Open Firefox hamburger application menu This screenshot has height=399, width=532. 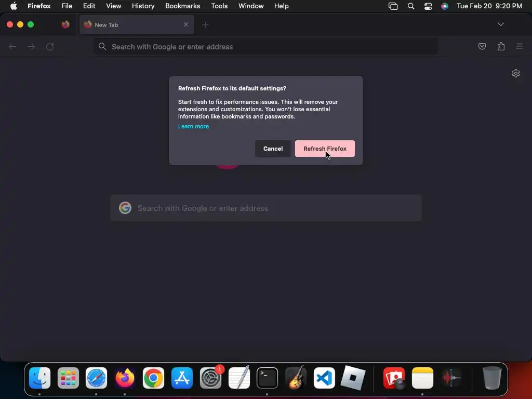pyautogui.click(x=520, y=46)
